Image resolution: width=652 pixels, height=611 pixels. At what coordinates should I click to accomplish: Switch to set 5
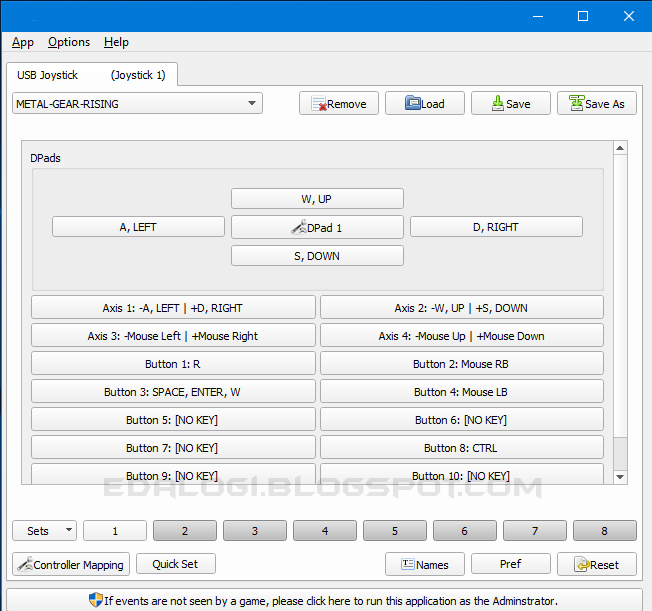(x=395, y=531)
